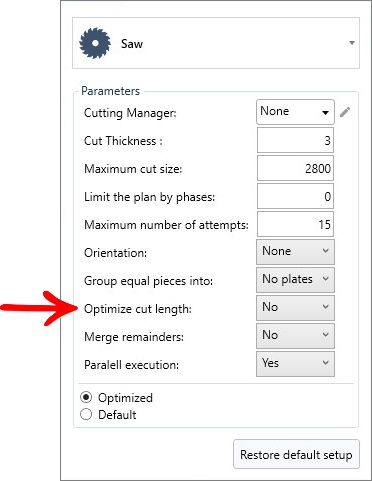Open the Cutting Manager dropdown
Screen dimensions: 372x481
tap(295, 112)
